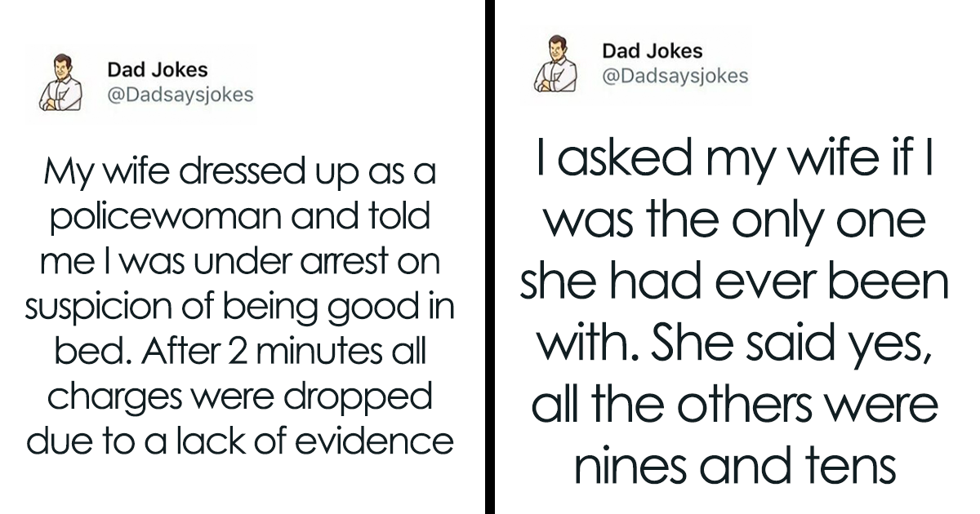980x514 pixels.
Task: Click 'She said yes,' line
Action: tap(734, 344)
